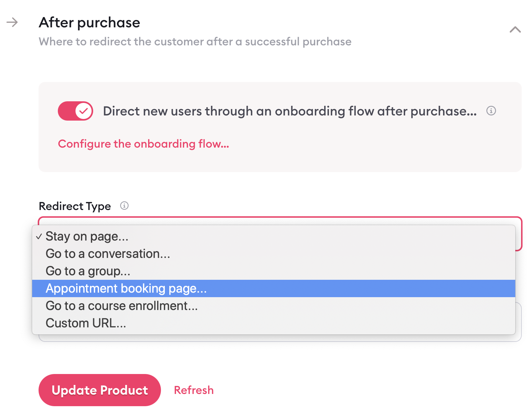Viewport: 532px width, 420px height.
Task: Click the checkmark next to Stay on page
Action: 39,237
